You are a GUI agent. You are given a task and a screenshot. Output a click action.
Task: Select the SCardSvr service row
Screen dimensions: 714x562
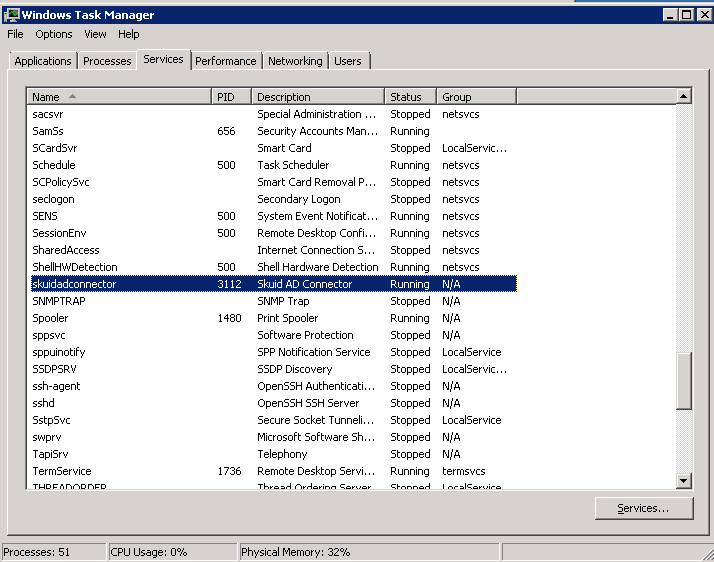(274, 148)
